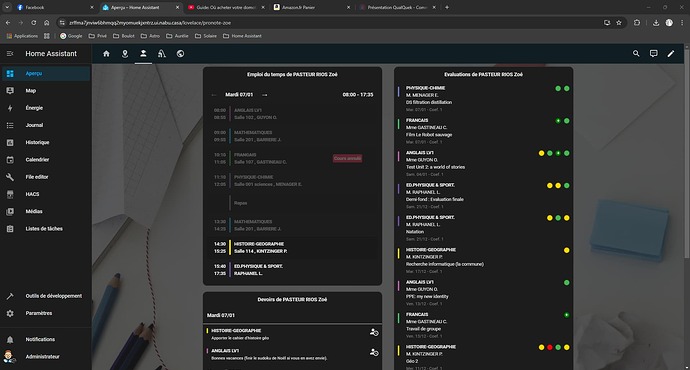Image resolution: width=690 pixels, height=370 pixels.
Task: Click the red dot in Géo 2 evaluation
Action: pyautogui.click(x=550, y=347)
